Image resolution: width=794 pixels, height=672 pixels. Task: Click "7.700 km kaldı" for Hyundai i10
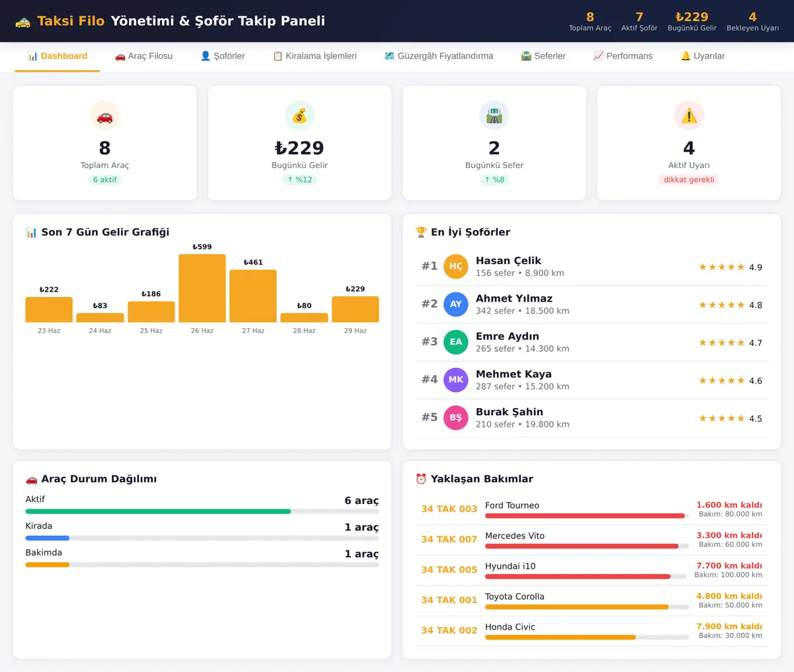729,566
